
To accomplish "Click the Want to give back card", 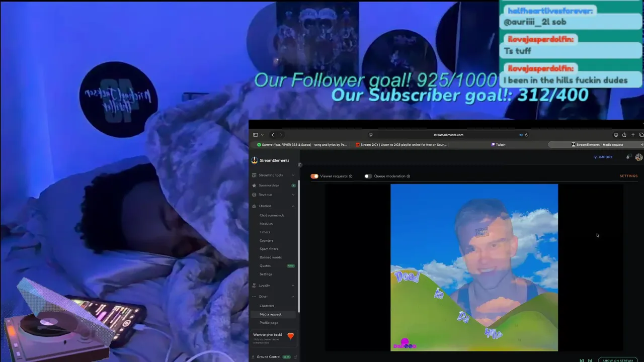I will [x=274, y=337].
